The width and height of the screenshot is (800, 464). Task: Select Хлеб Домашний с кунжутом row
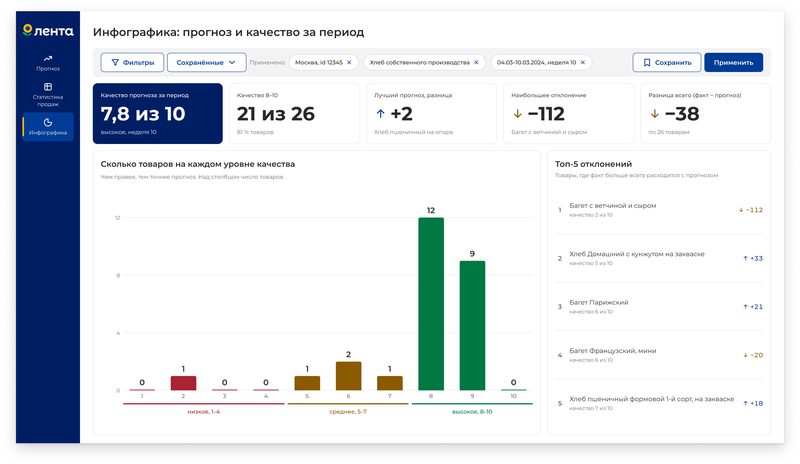(659, 258)
